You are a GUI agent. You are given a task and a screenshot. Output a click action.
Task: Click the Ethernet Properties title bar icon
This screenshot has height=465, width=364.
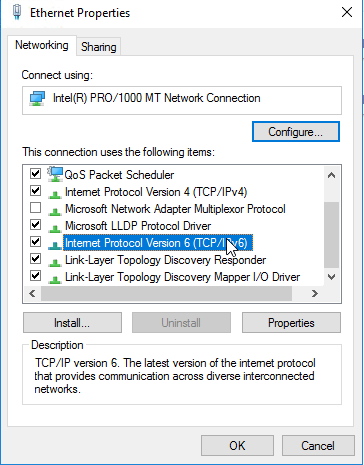click(17, 12)
